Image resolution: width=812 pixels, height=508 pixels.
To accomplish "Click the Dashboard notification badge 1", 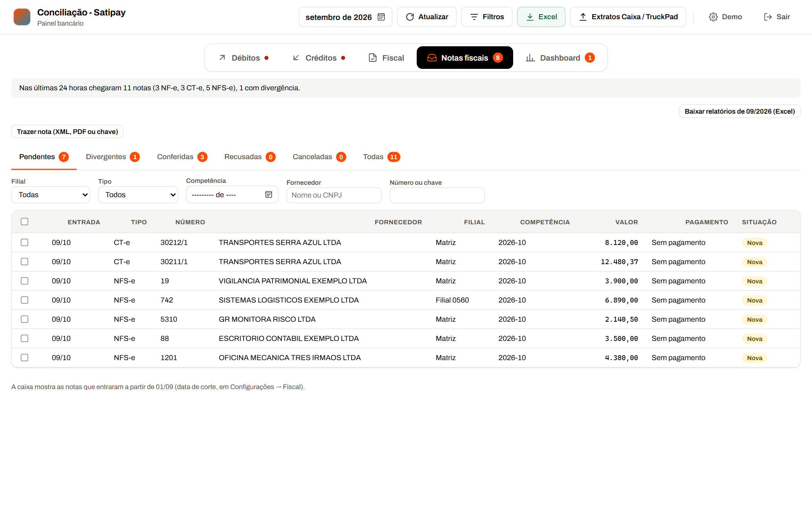I will [590, 58].
